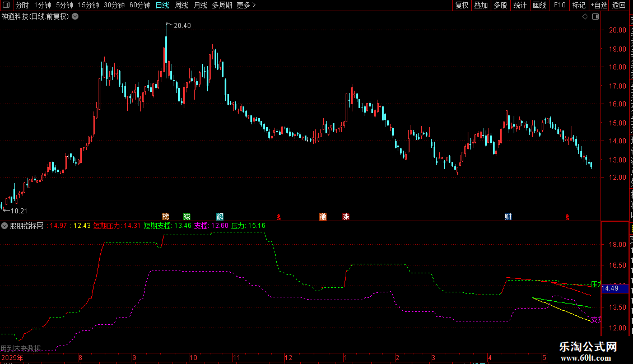Click the 2025年 label on time axis
Image resolution: width=633 pixels, height=364 pixels.
[x=12, y=358]
